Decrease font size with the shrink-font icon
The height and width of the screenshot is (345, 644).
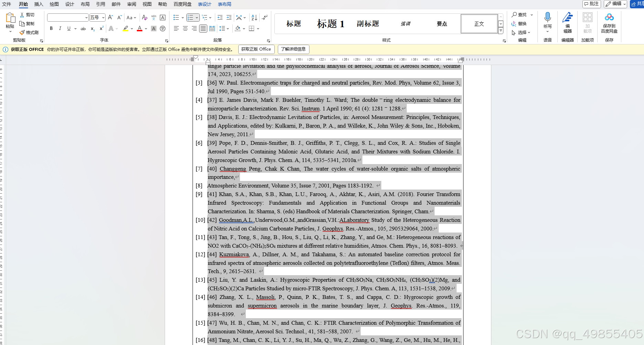tap(119, 18)
